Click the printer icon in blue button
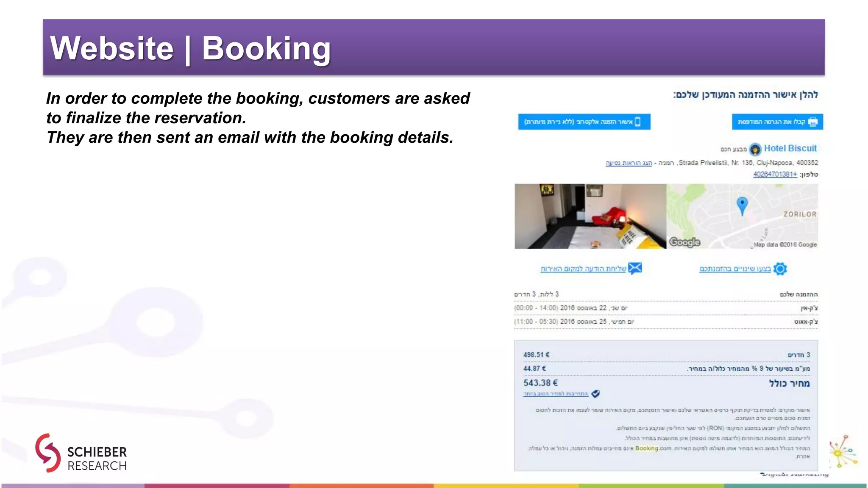The height and width of the screenshot is (488, 868). 813,122
